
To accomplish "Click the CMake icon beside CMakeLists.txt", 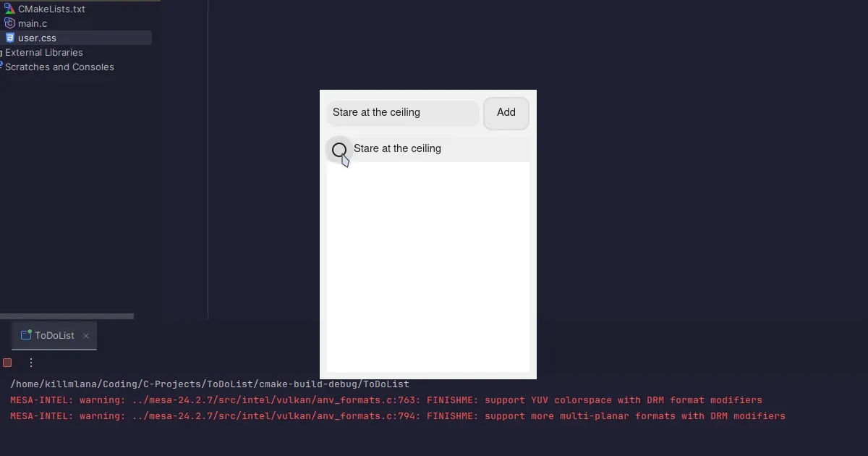I will pyautogui.click(x=10, y=9).
